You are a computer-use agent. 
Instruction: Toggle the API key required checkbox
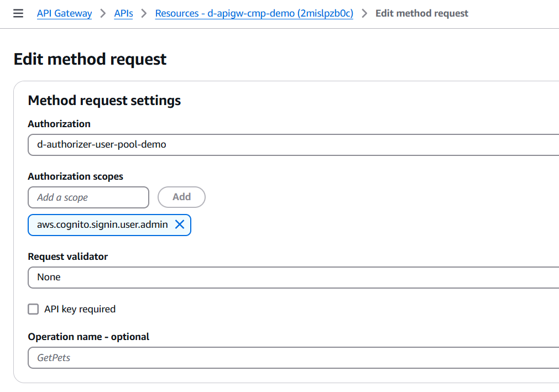click(x=33, y=309)
